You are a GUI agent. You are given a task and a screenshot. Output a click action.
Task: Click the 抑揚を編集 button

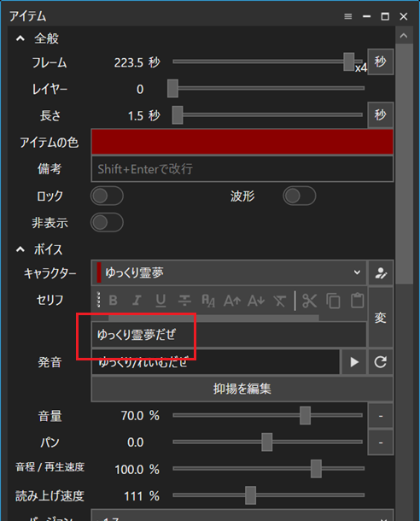pos(242,389)
